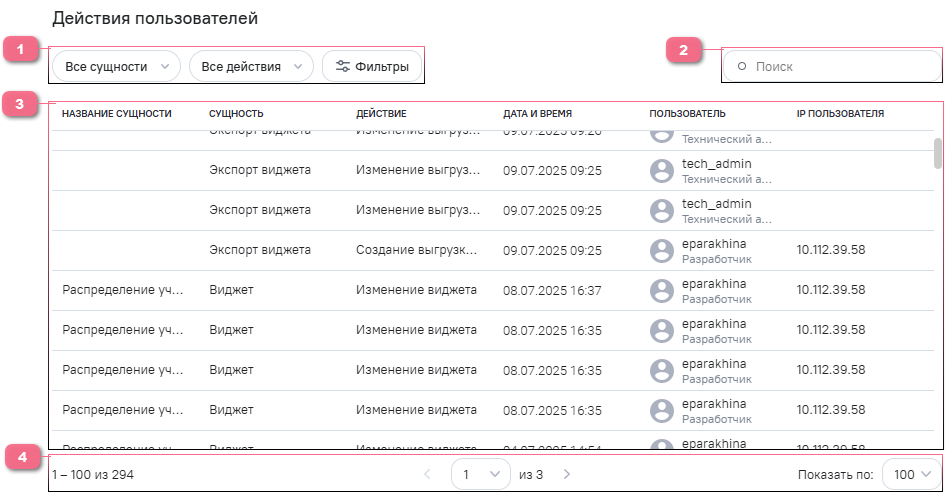Click the IP пользователя column header
The height and width of the screenshot is (494, 947).
[840, 114]
